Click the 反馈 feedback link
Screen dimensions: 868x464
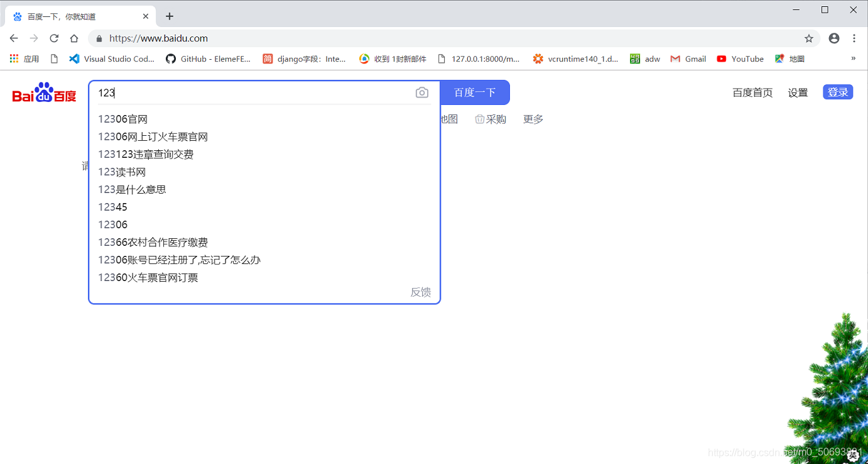421,292
